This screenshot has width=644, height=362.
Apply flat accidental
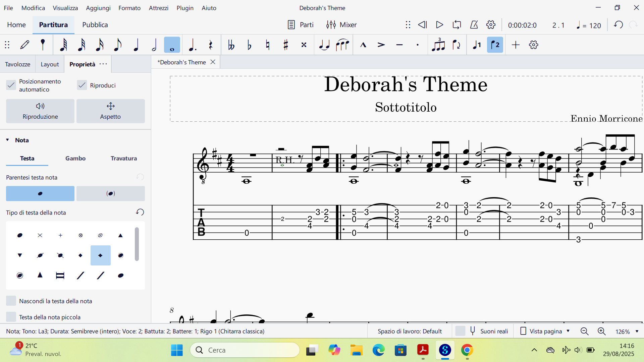pos(249,45)
